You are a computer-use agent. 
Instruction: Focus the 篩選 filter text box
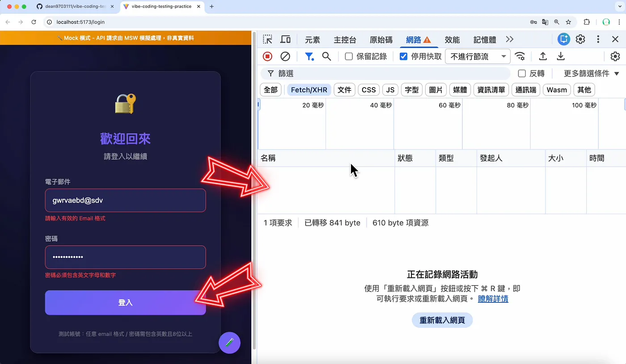(x=385, y=73)
